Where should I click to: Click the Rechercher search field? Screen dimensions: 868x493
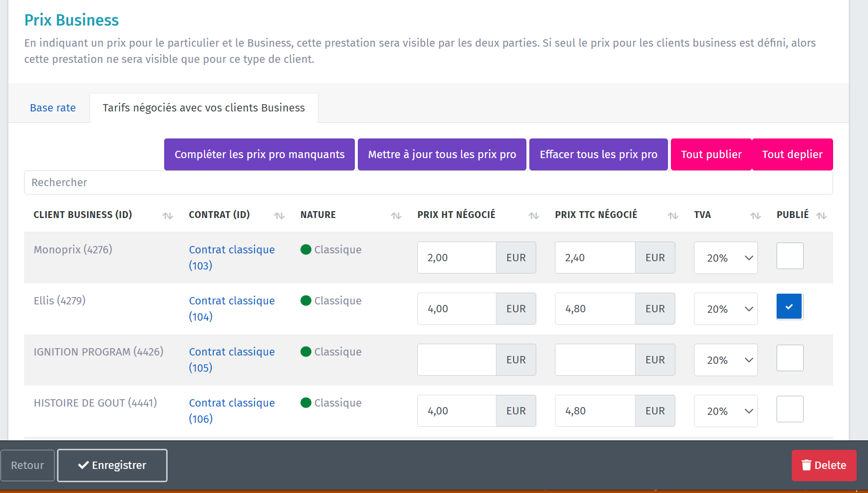428,183
